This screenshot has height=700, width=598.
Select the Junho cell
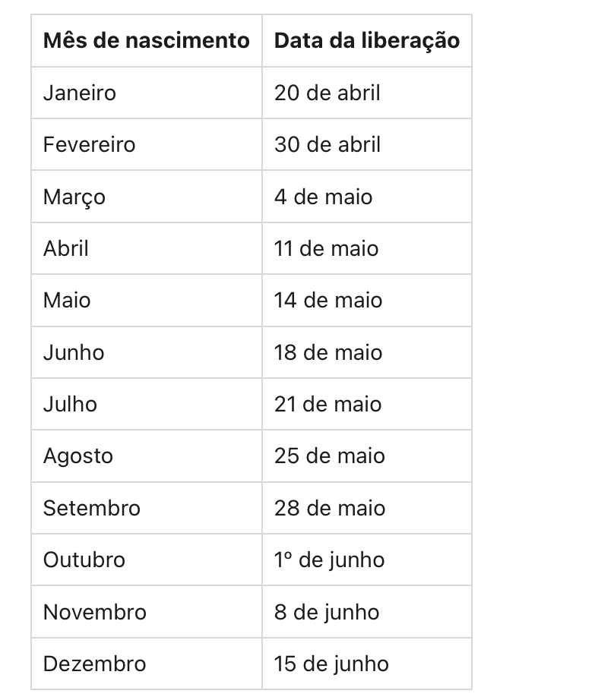(74, 352)
